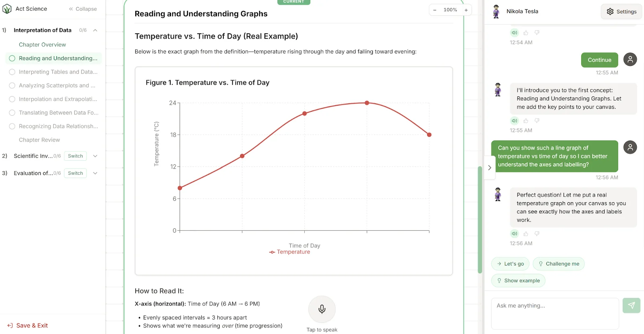This screenshot has width=644, height=334.
Task: Zoom in on the canvas
Action: click(466, 10)
